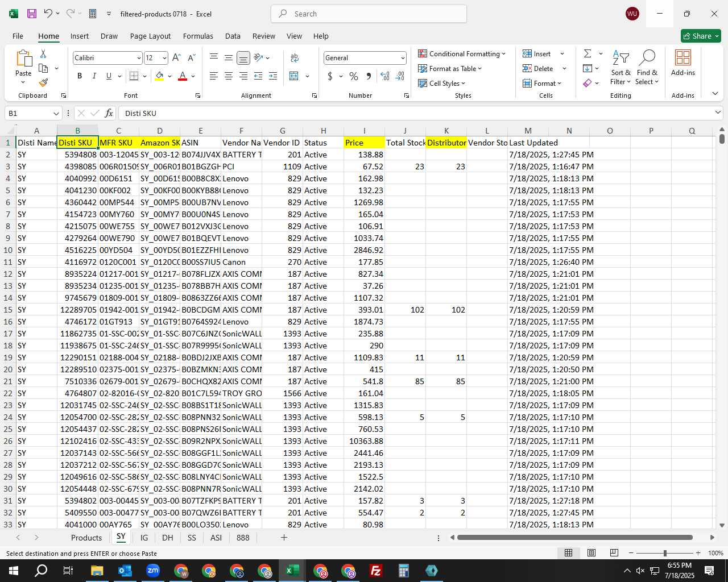Apply Percent Style with the % icon
The image size is (728, 582).
[354, 76]
